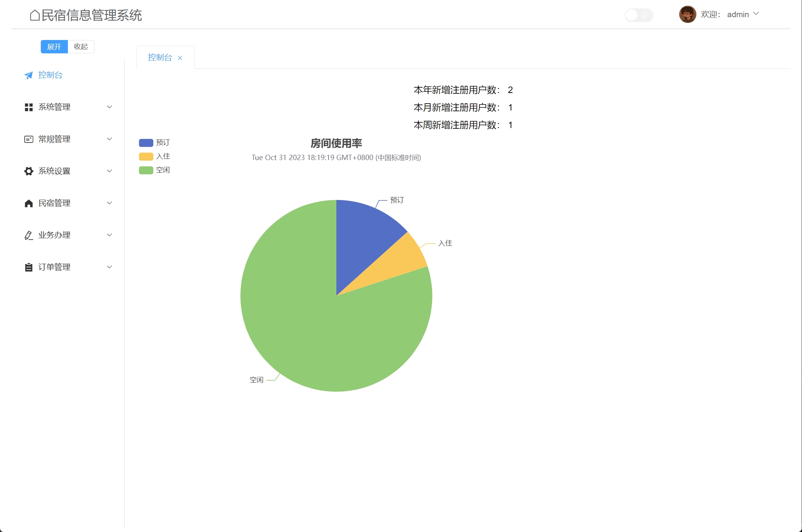Click the 业务办理 pen icon
Screen dimensions: 802x532
[29, 236]
